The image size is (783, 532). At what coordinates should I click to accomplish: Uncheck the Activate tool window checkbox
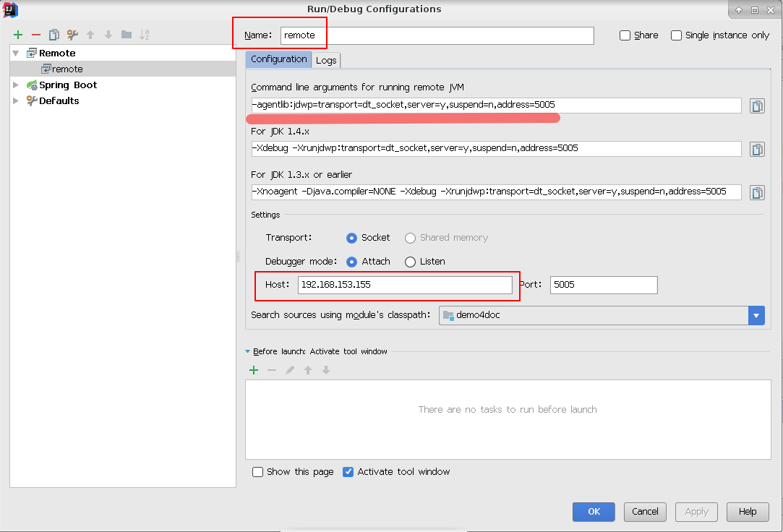(348, 472)
